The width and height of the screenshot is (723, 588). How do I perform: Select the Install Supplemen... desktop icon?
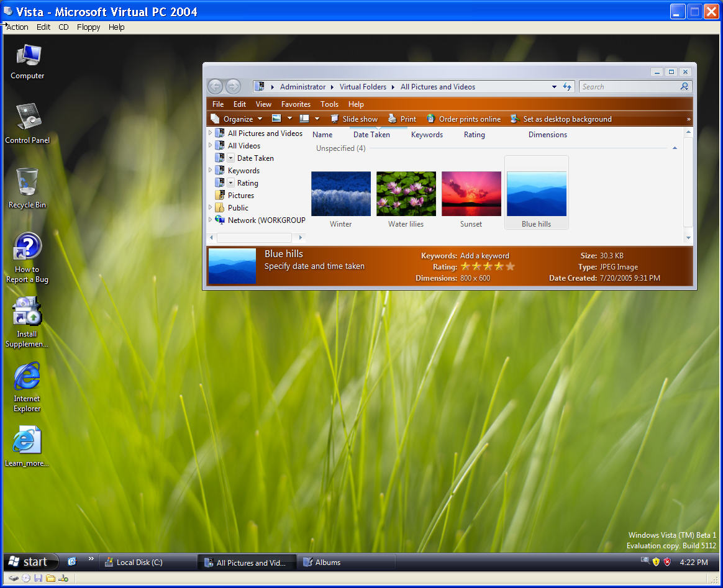pyautogui.click(x=27, y=322)
